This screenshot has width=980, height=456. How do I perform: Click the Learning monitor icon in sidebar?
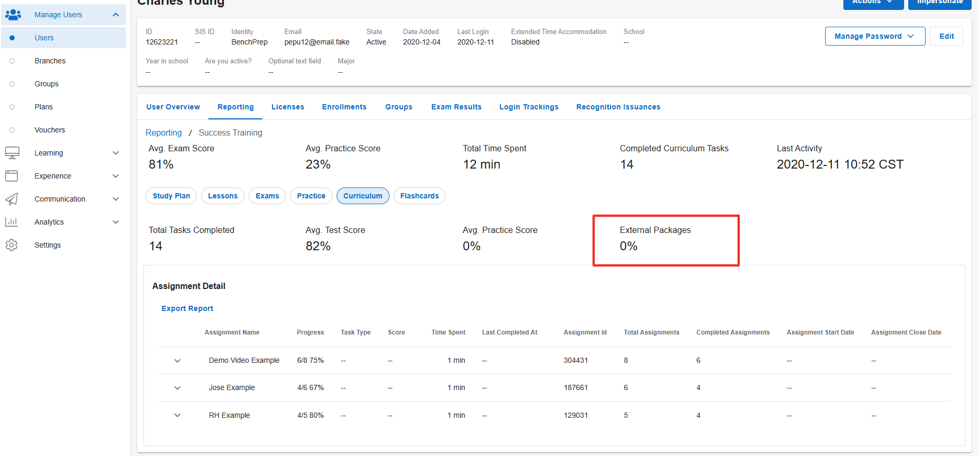12,153
